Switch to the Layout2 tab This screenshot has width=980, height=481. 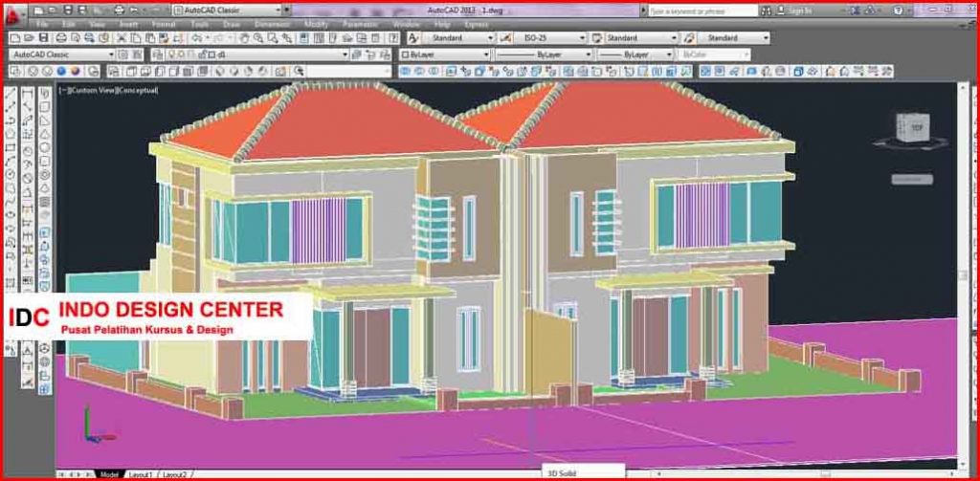[x=174, y=474]
